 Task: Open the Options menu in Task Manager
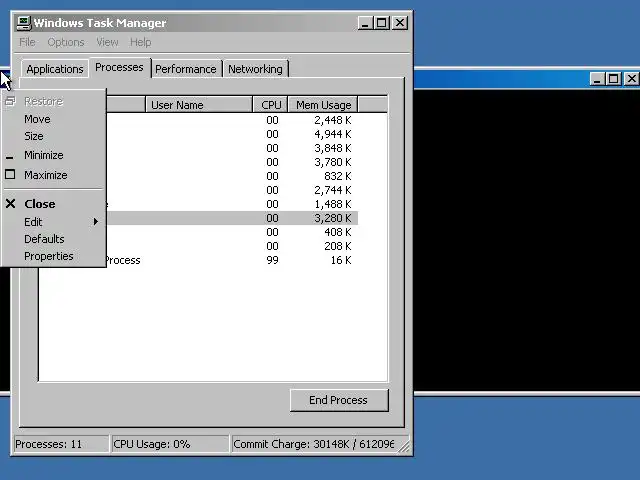coord(66,42)
